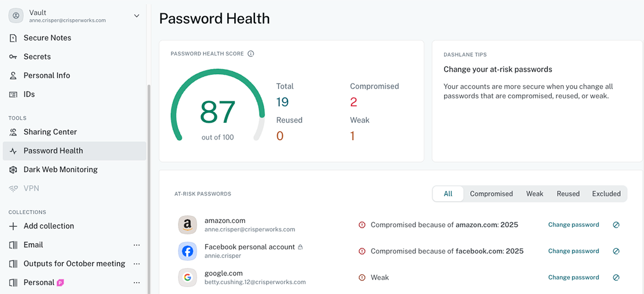Click the annie.crisper username text
The width and height of the screenshot is (644, 294).
[x=223, y=256]
